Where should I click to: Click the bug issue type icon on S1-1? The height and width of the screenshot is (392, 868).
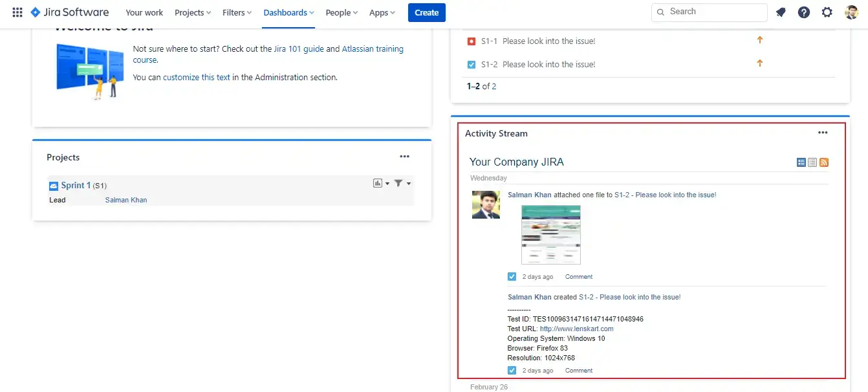(x=472, y=41)
